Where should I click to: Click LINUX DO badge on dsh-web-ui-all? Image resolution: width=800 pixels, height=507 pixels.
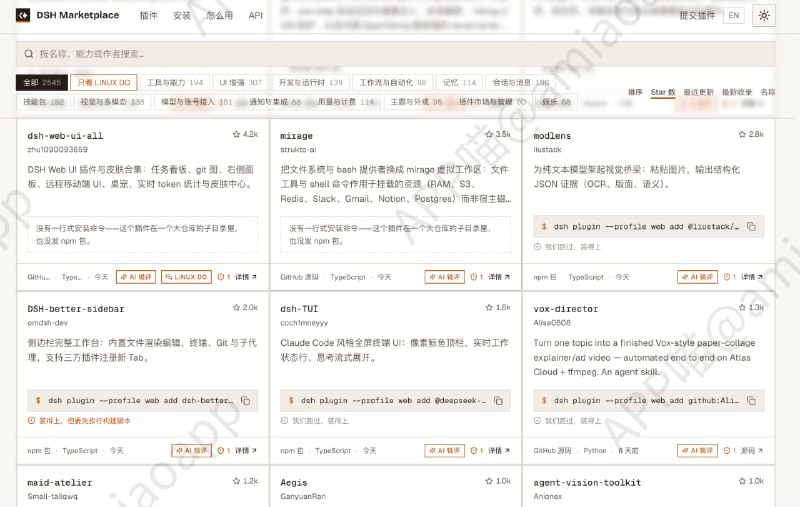point(186,277)
